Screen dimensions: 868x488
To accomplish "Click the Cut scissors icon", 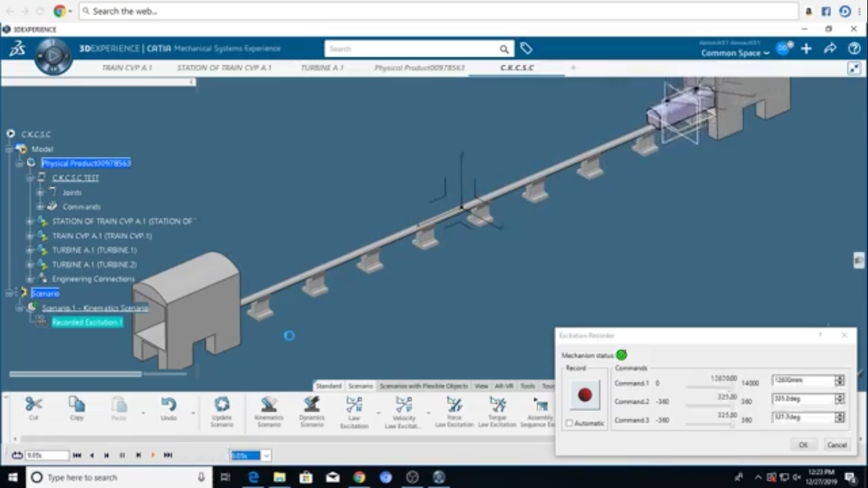I will click(x=34, y=403).
